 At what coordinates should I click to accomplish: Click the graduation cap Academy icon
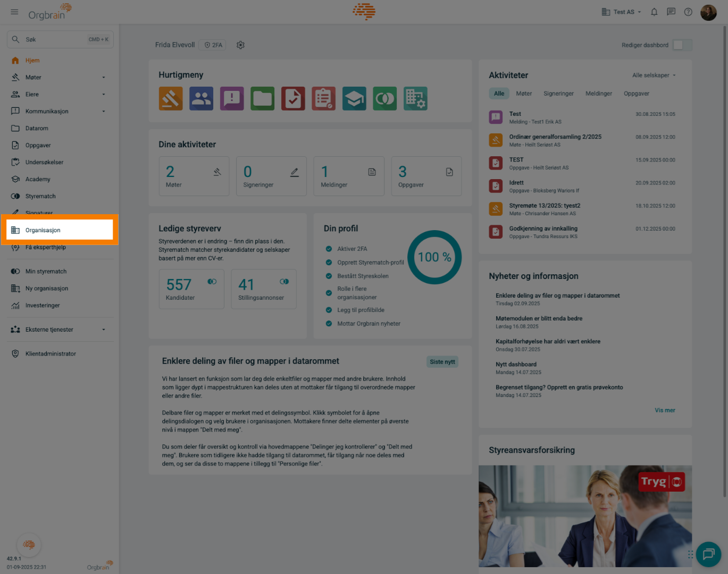pos(354,99)
